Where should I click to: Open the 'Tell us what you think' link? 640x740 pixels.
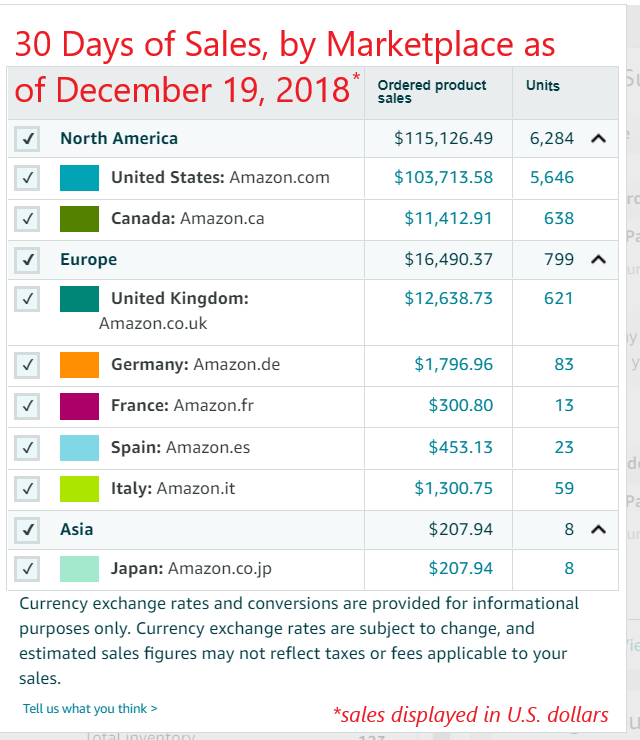tap(90, 709)
